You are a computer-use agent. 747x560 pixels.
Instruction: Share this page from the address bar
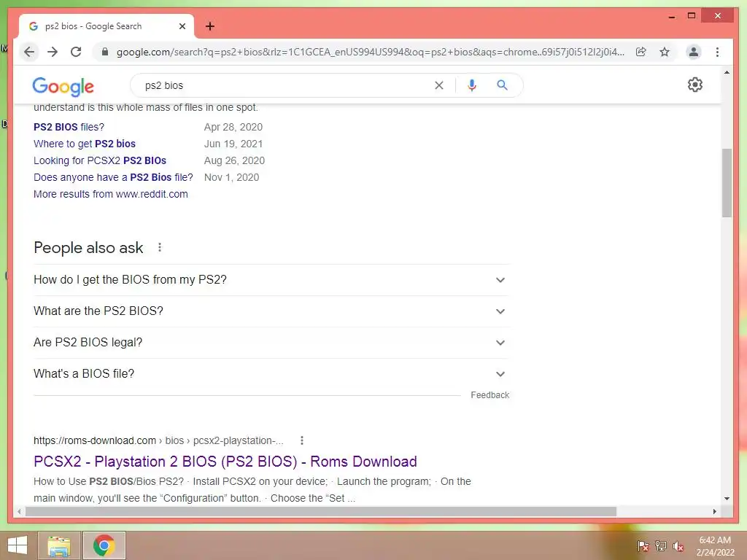pyautogui.click(x=640, y=52)
